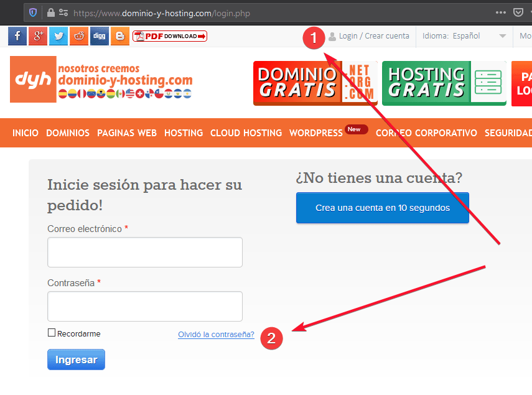View site security via padlock icon
This screenshot has width=532, height=395.
click(x=51, y=13)
